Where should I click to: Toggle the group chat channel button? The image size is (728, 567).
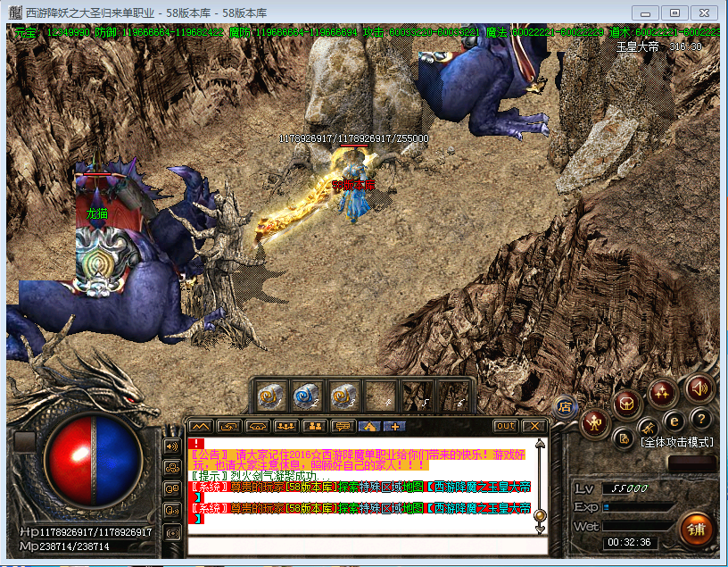[x=172, y=468]
